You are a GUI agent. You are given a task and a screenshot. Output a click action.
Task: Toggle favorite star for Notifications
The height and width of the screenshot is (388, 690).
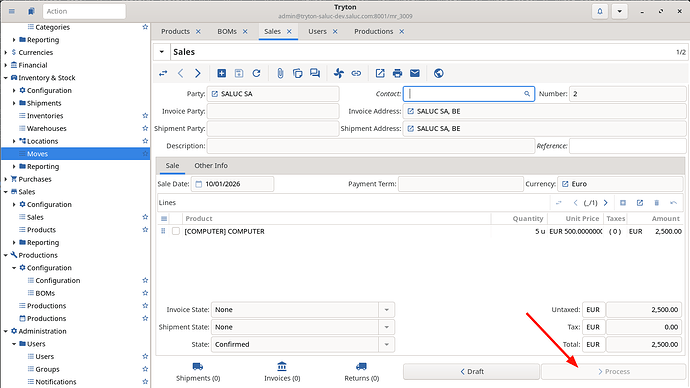coord(145,382)
